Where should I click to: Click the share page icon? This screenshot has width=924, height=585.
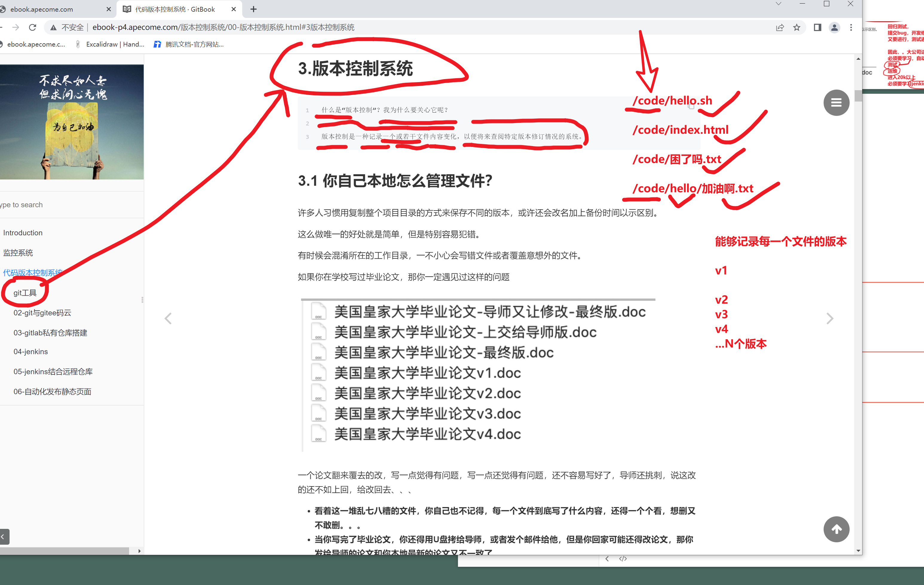[x=779, y=27]
